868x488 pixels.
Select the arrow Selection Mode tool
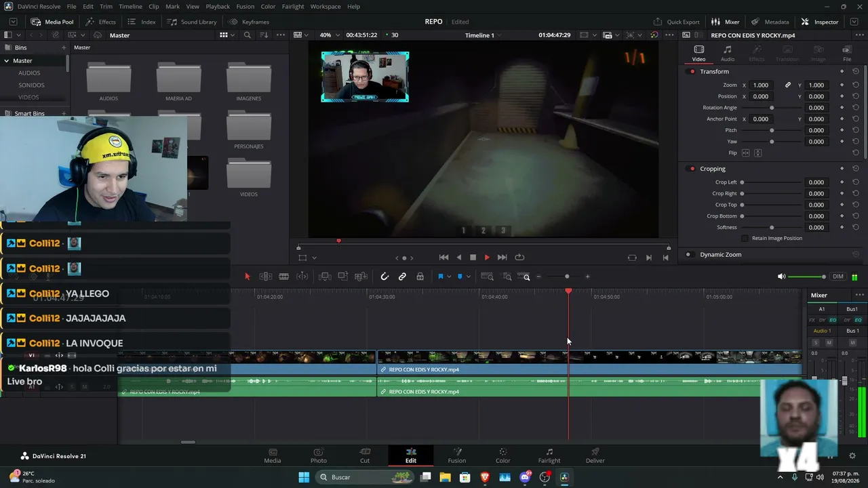248,277
